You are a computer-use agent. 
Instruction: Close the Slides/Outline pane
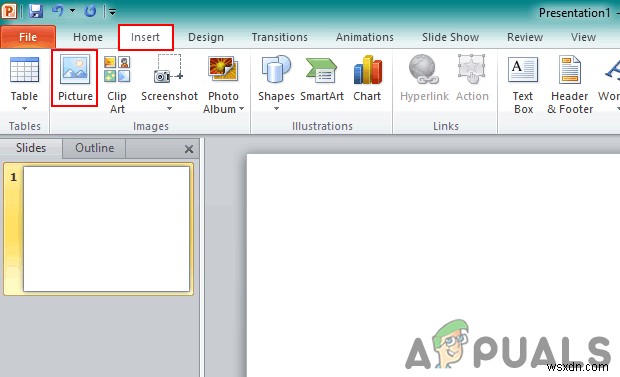tap(189, 149)
